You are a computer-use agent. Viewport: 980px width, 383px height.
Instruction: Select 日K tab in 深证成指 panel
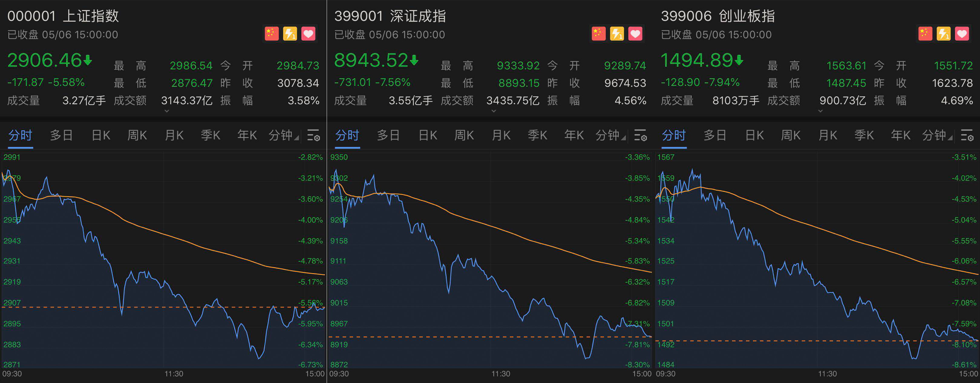[x=428, y=135]
